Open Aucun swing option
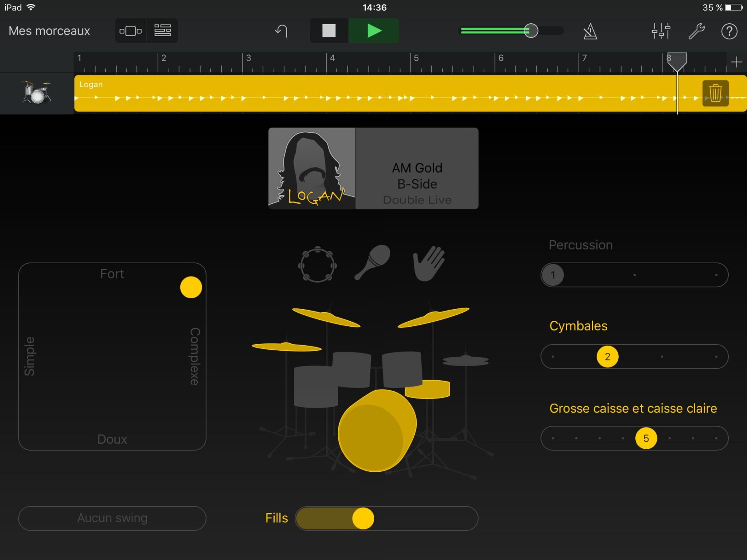The width and height of the screenshot is (747, 560). click(x=112, y=518)
